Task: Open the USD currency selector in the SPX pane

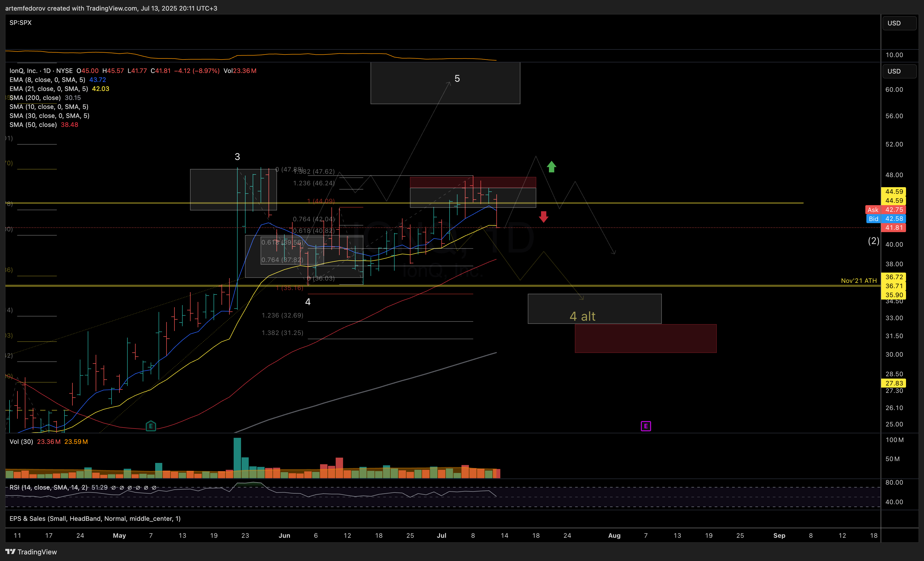Action: tap(900, 23)
